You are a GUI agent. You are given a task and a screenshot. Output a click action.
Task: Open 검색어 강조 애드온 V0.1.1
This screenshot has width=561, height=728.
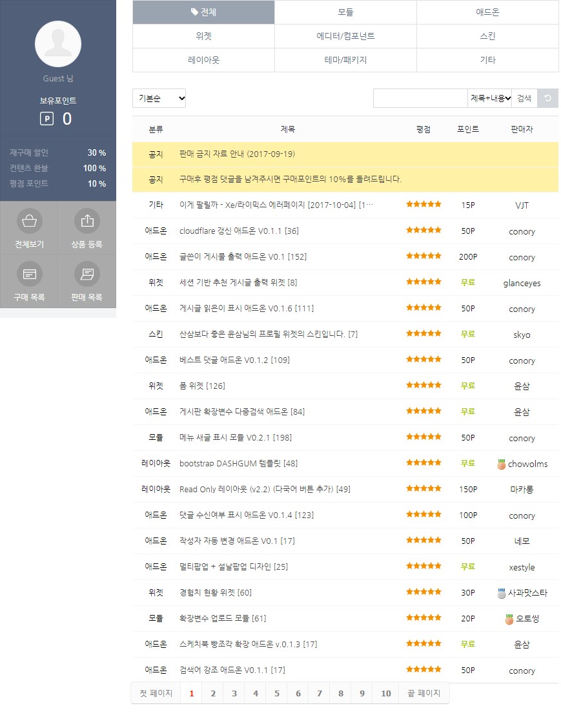232,670
